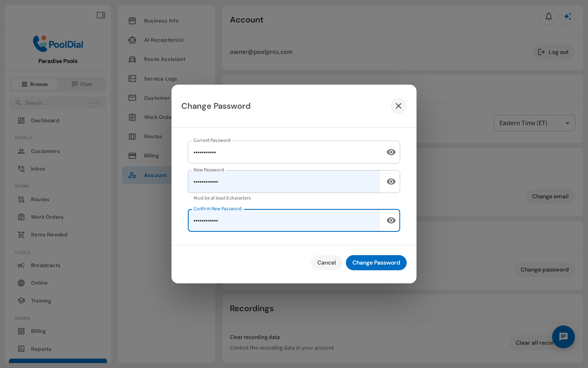This screenshot has height=368, width=588.
Task: Click the envelope icon beside Customer
Action: (x=132, y=98)
